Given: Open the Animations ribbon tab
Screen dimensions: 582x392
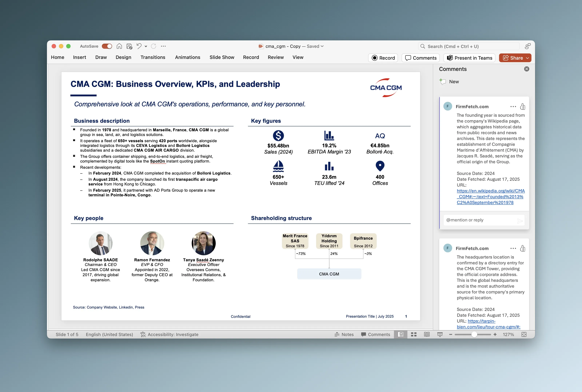Looking at the screenshot, I should (188, 57).
